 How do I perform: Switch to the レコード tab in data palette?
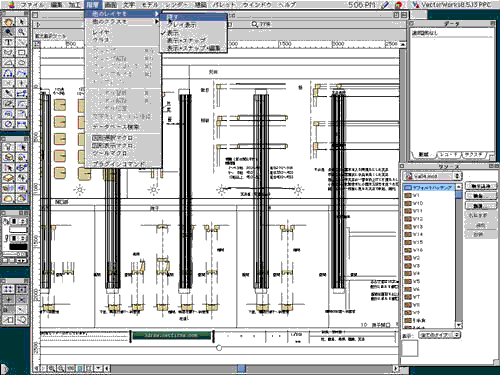[449, 155]
